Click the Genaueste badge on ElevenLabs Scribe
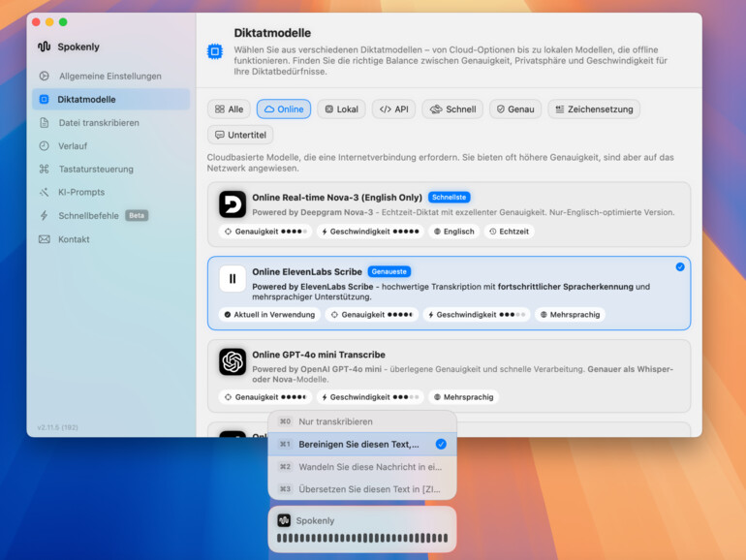746x560 pixels. (389, 271)
